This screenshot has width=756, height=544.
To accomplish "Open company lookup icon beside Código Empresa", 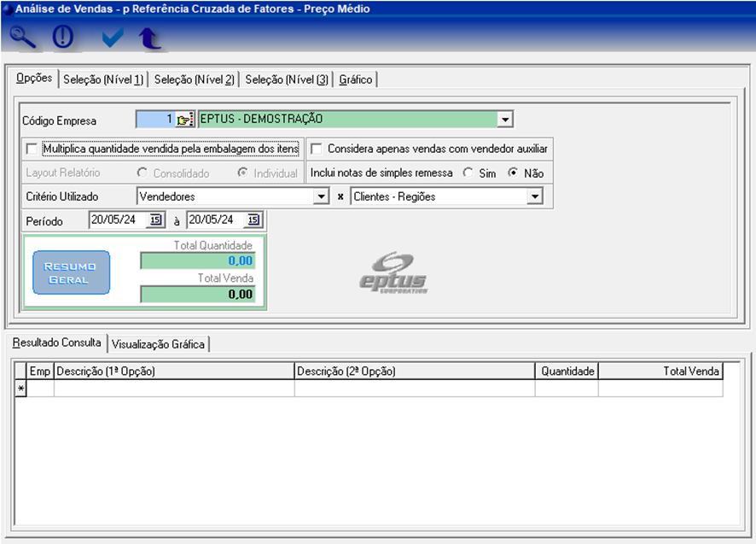I will pyautogui.click(x=185, y=120).
